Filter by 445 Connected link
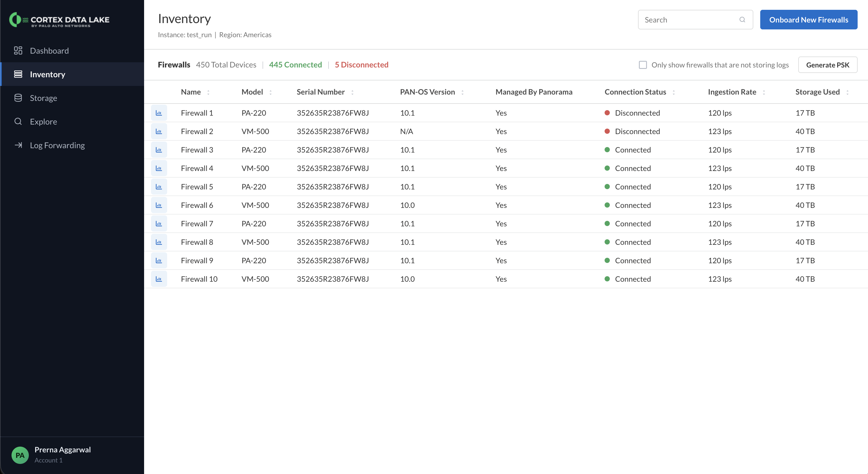Image resolution: width=868 pixels, height=474 pixels. click(x=295, y=65)
